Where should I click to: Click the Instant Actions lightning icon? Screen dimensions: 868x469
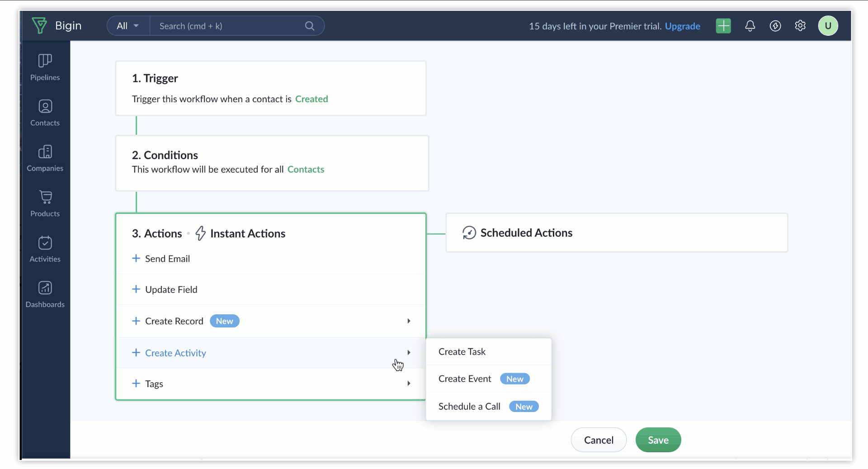click(x=200, y=233)
